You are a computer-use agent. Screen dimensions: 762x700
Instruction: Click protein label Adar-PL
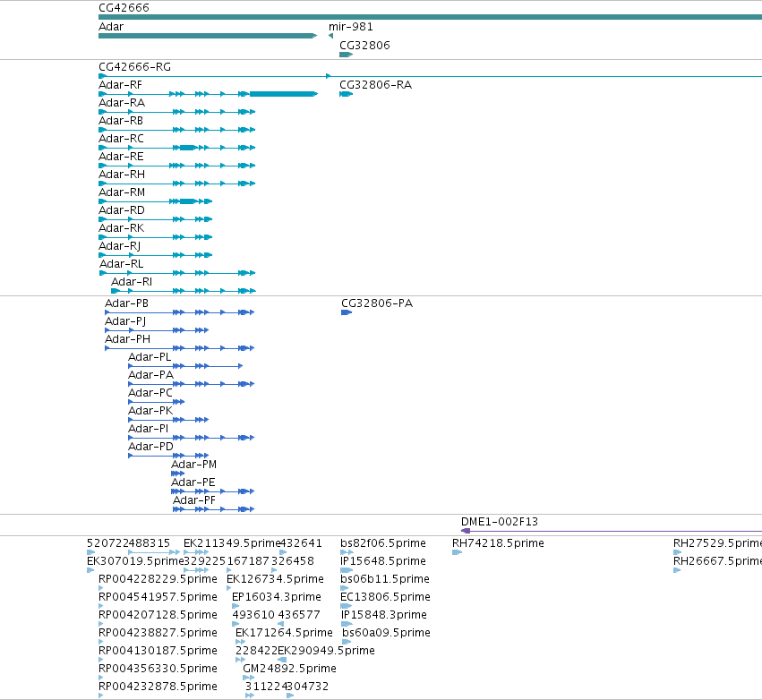pos(150,357)
